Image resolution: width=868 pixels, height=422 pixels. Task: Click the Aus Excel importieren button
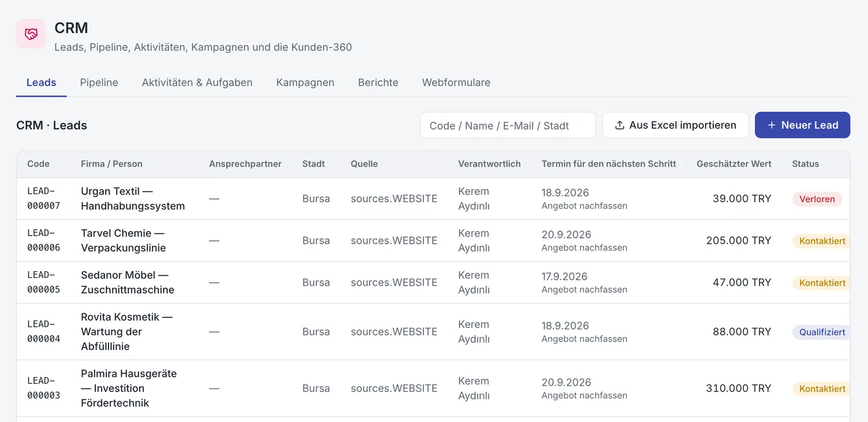click(675, 125)
